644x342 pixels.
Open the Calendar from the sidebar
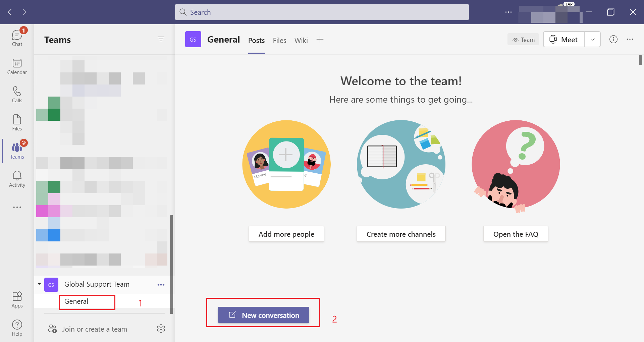pyautogui.click(x=17, y=66)
